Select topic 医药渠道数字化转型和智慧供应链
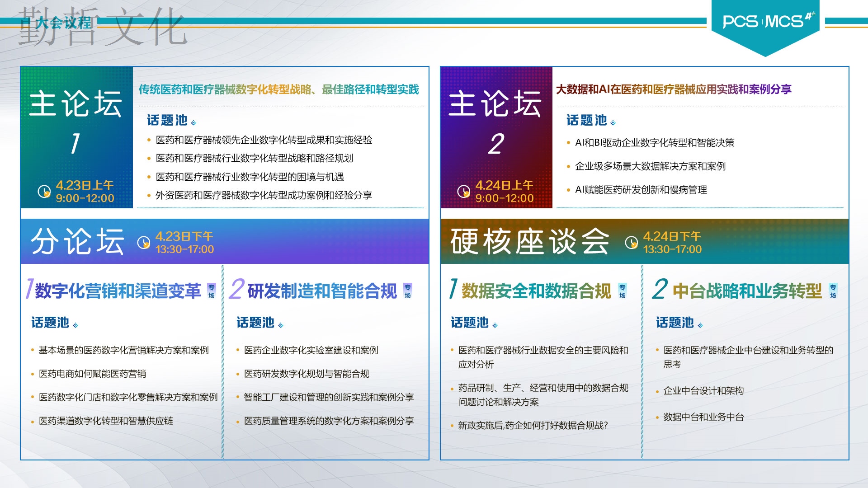This screenshot has width=868, height=488. 106,421
